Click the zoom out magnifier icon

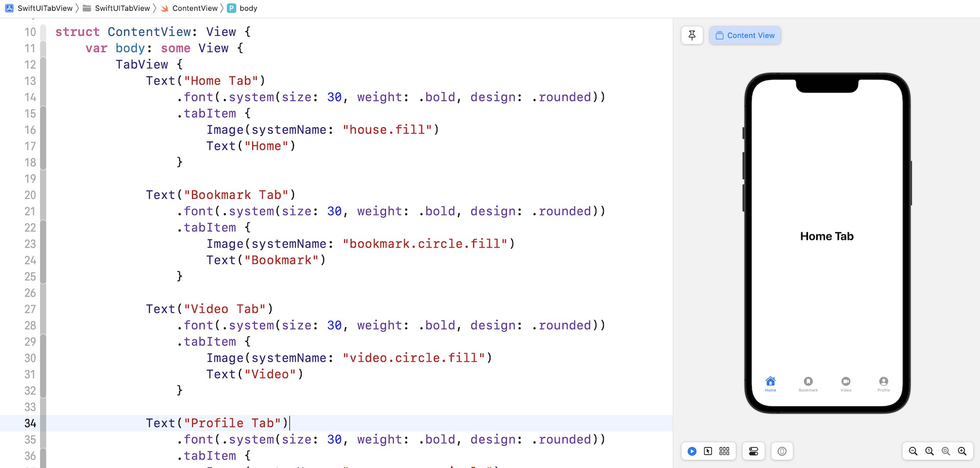coord(913,451)
